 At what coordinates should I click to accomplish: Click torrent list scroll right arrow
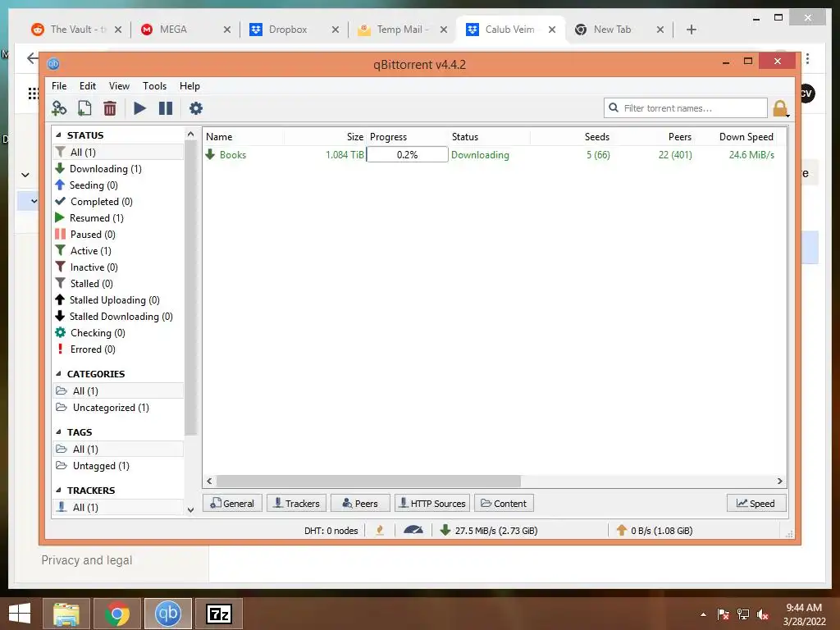pos(779,481)
